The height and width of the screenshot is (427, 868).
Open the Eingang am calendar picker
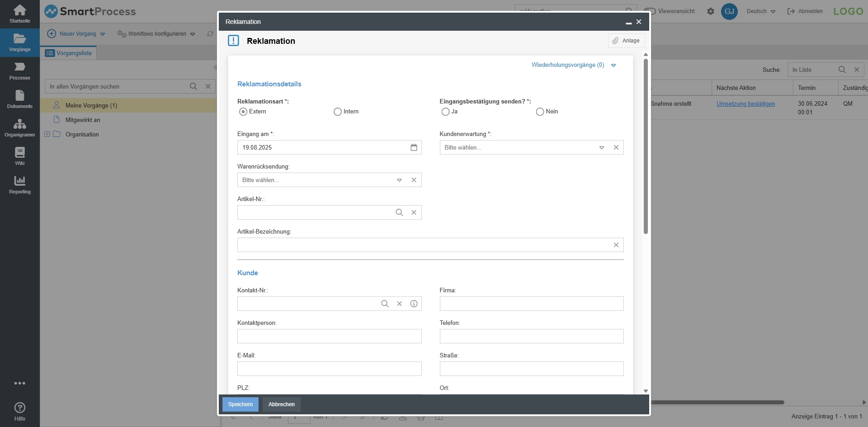[x=414, y=147]
